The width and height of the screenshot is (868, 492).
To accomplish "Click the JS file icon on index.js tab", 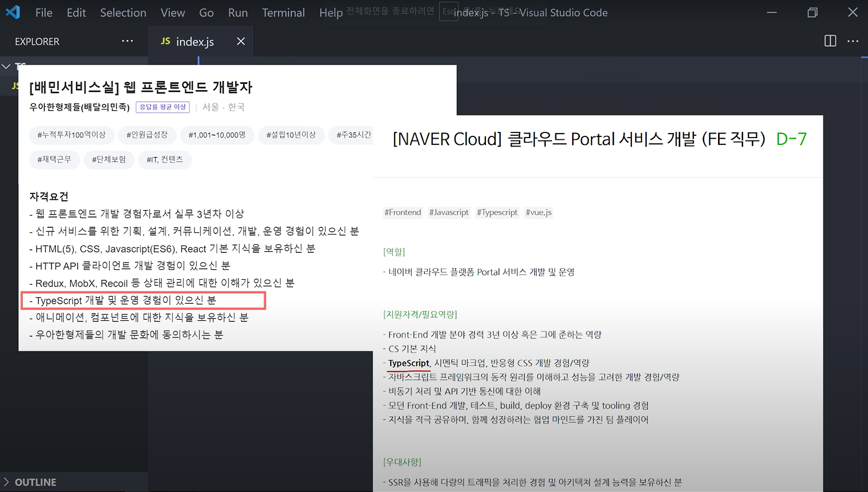I will click(x=165, y=41).
